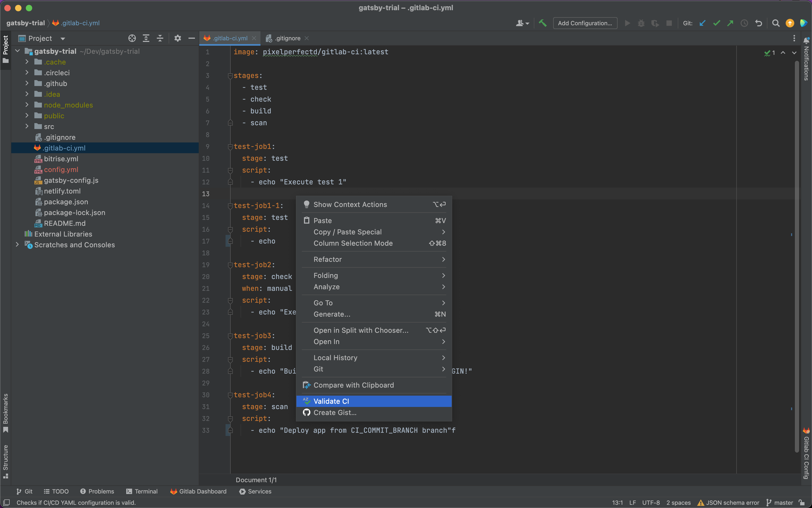Click the Stop square icon
Viewport: 812px width, 508px height.
coord(669,23)
